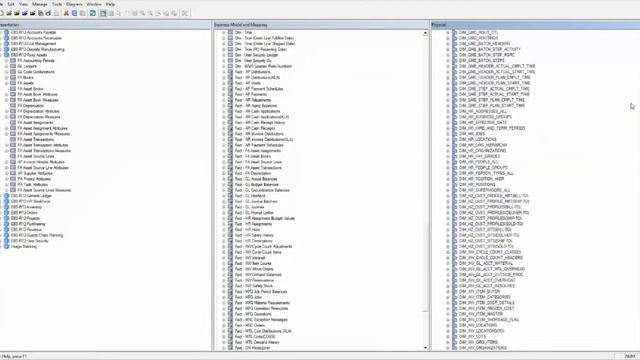Click the copy icon next to red X
This screenshot has height=360, width=640.
(74, 13)
